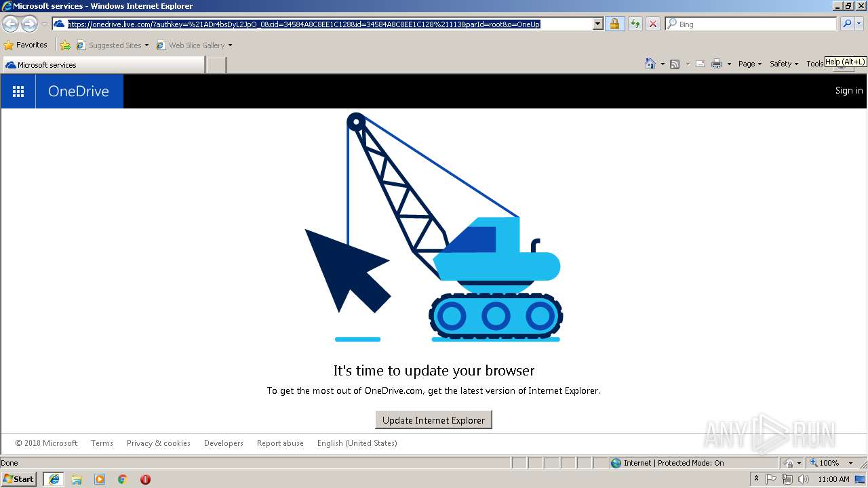This screenshot has width=868, height=488.
Task: Open Windows Start menu
Action: point(19,479)
